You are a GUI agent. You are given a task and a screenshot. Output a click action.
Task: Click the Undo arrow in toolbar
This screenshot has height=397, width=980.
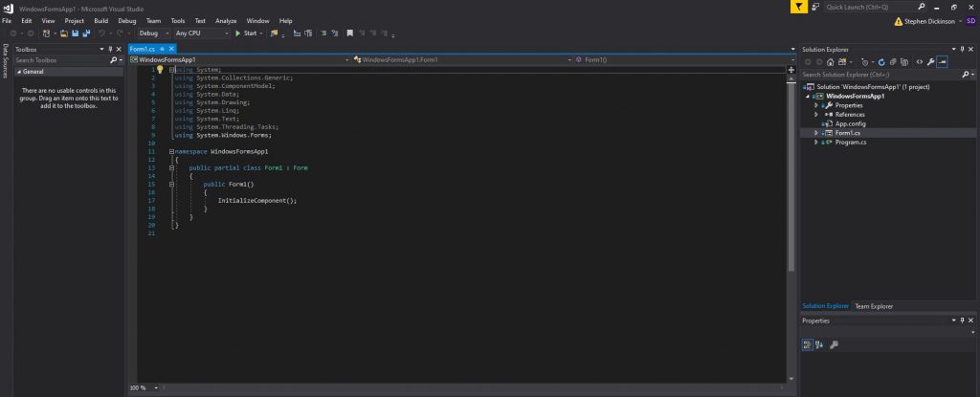tap(102, 33)
